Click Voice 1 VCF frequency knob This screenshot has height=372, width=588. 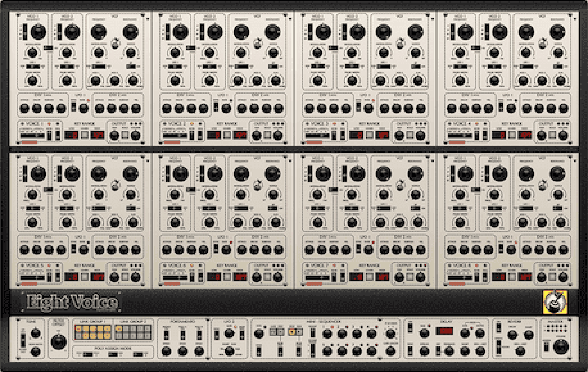(x=99, y=32)
